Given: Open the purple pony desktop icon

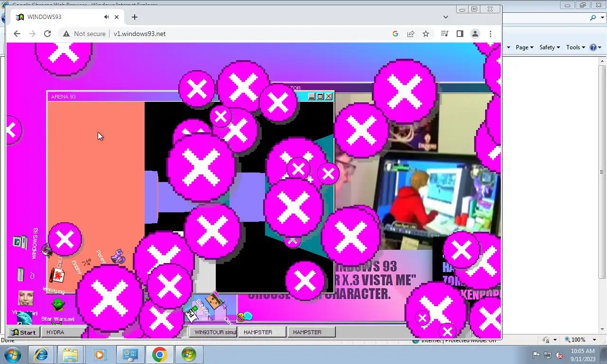Looking at the screenshot, I should [118, 256].
